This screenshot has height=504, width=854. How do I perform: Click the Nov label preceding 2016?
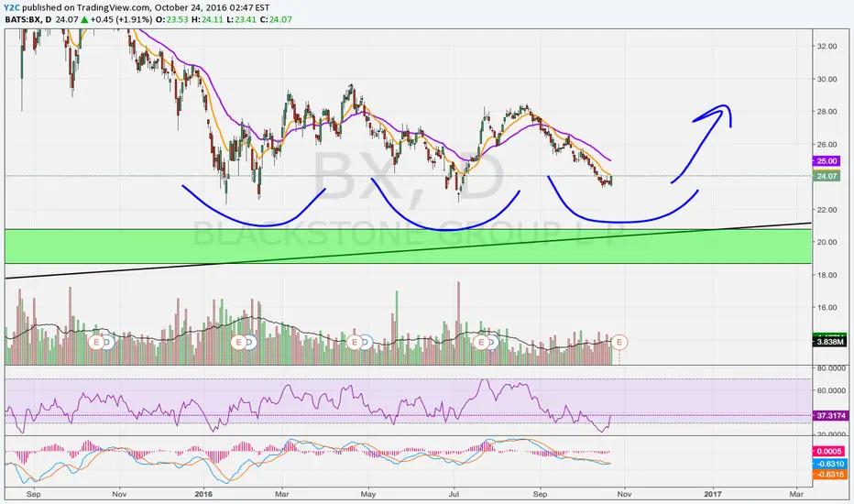(x=119, y=494)
